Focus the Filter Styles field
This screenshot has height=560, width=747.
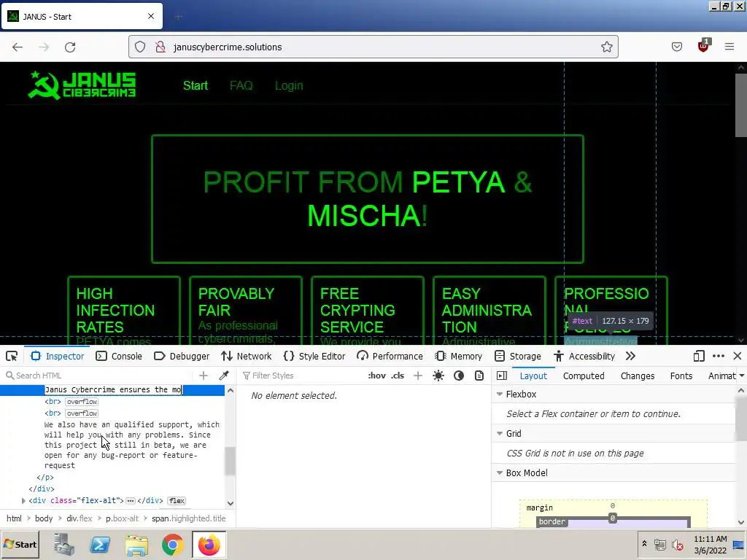coord(301,376)
